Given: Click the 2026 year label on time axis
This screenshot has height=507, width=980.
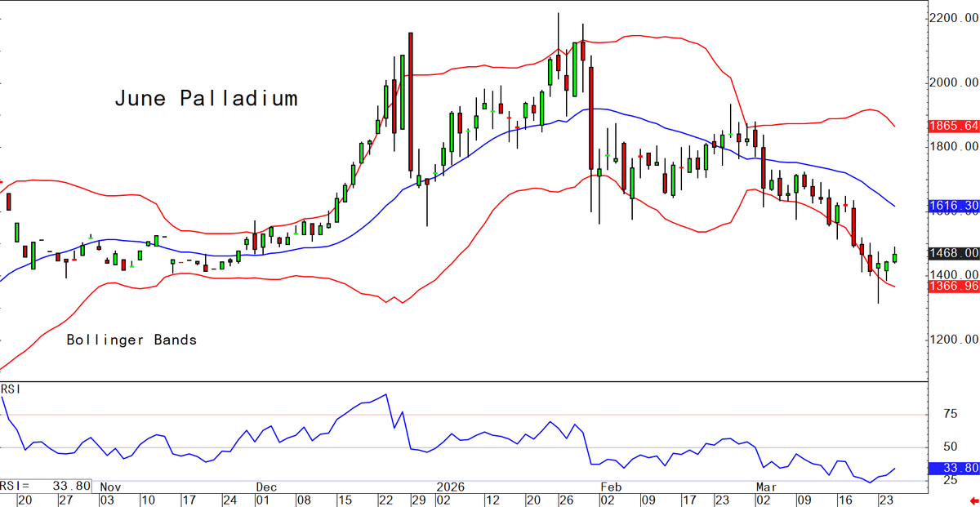Looking at the screenshot, I should [450, 486].
